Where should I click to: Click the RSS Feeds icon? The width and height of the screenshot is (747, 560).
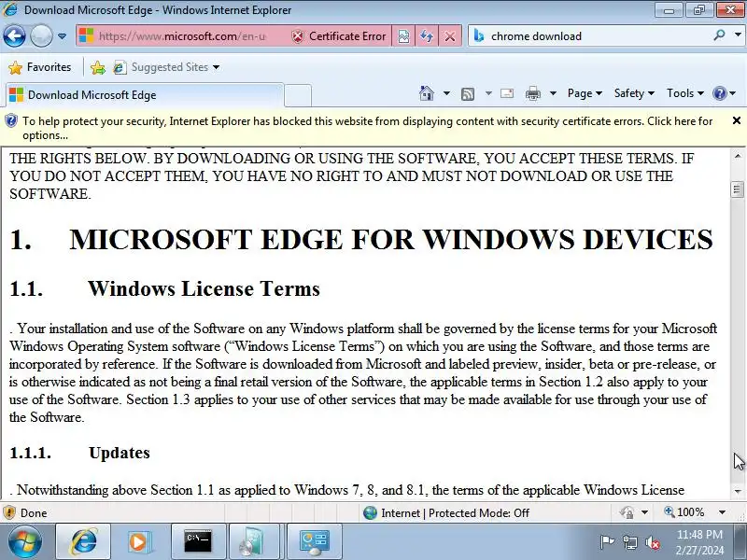(468, 94)
